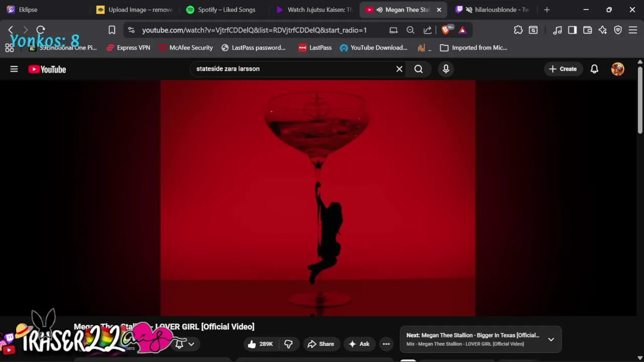Open the LastPass bookmark
Image resolution: width=644 pixels, height=362 pixels.
tap(315, 48)
